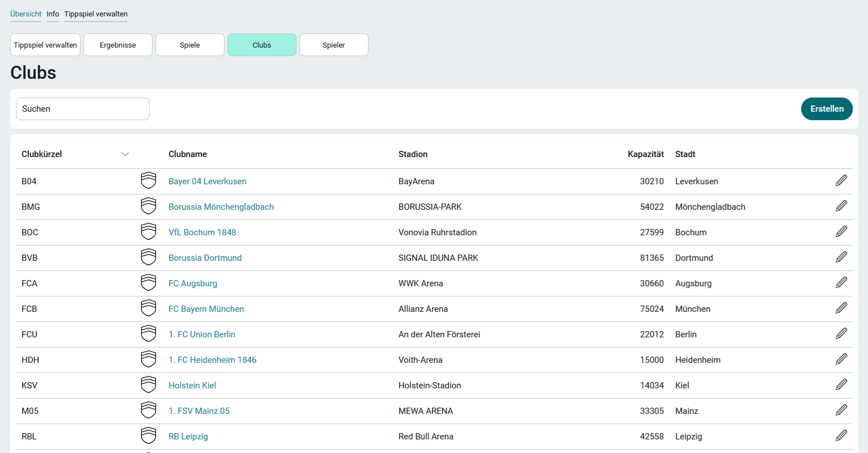The width and height of the screenshot is (868, 453).
Task: Click the crest icon for FC Bayern München
Action: (x=149, y=308)
